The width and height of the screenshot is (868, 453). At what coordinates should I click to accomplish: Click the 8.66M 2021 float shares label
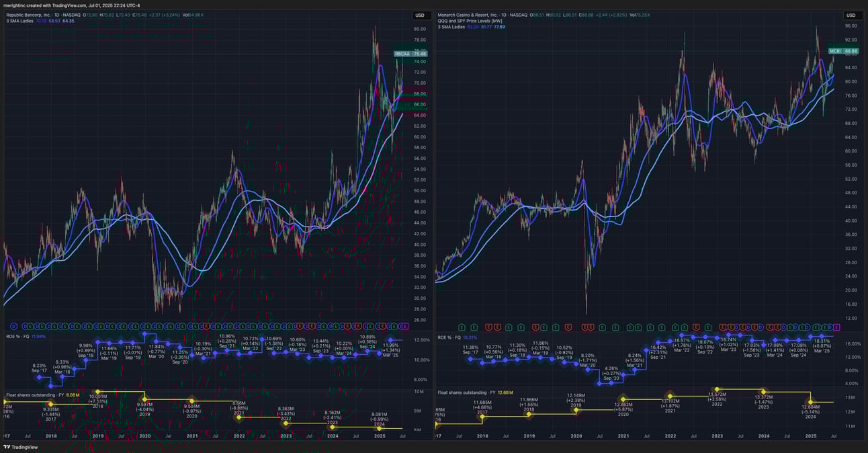(239, 408)
